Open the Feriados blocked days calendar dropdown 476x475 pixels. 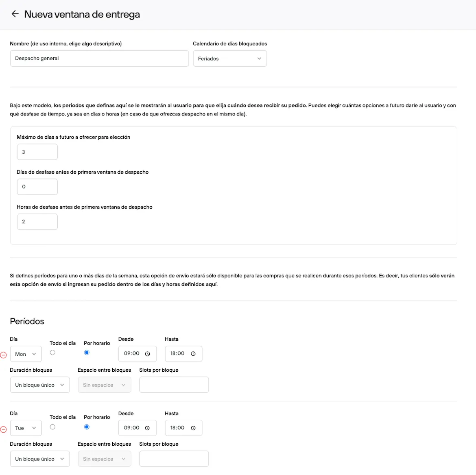230,59
